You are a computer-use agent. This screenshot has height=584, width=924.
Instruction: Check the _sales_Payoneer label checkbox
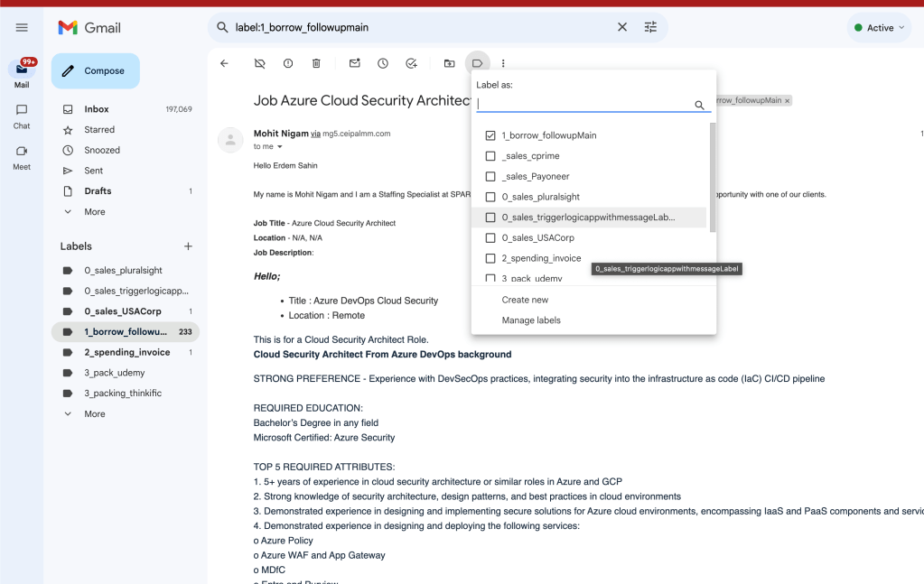point(490,177)
